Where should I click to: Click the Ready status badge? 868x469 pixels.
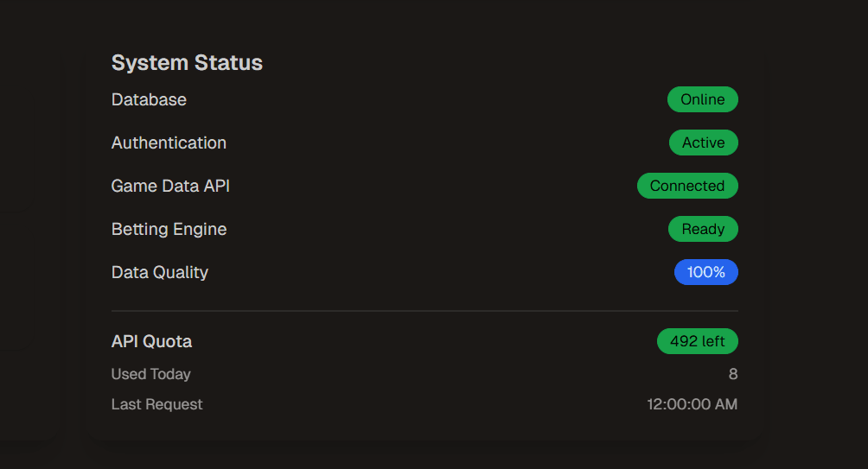[703, 230]
